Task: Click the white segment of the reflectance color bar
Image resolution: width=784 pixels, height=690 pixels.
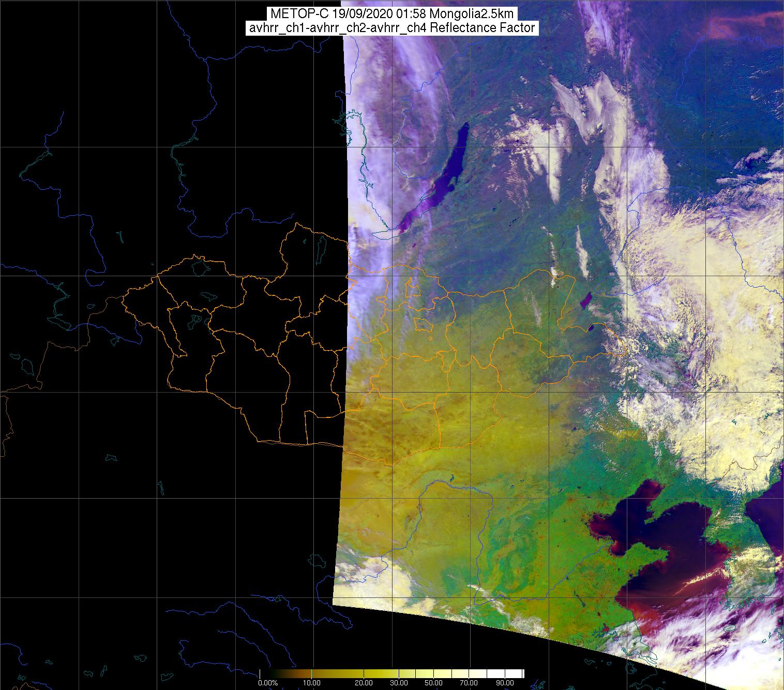Action: click(x=505, y=673)
